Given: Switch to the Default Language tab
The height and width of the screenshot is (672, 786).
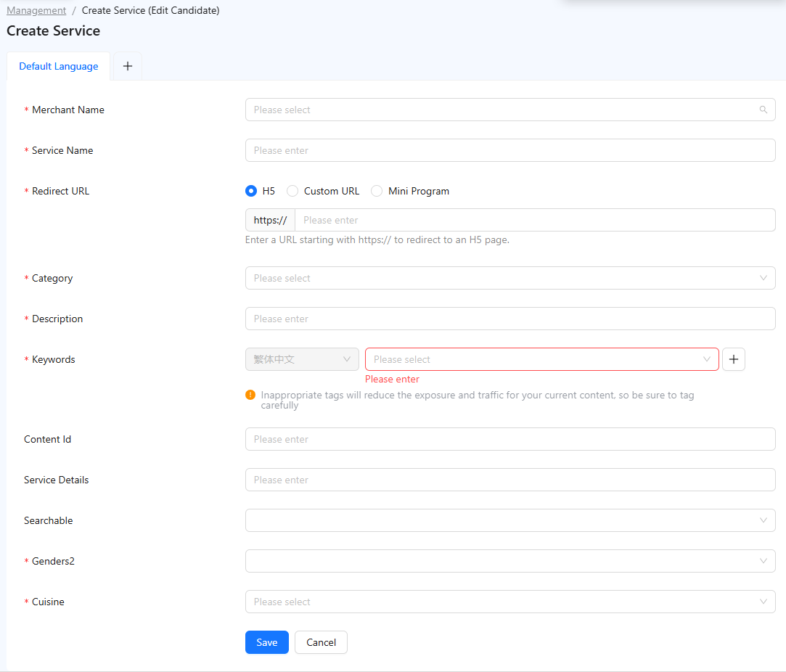Looking at the screenshot, I should 59,66.
